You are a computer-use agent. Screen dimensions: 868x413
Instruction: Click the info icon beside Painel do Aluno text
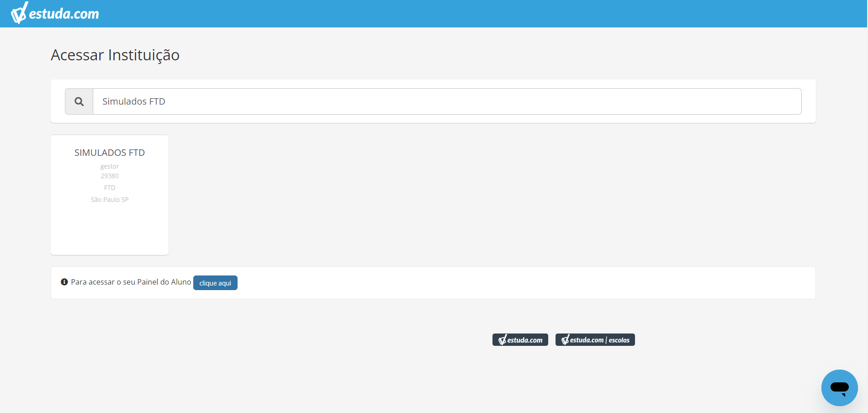pos(64,282)
